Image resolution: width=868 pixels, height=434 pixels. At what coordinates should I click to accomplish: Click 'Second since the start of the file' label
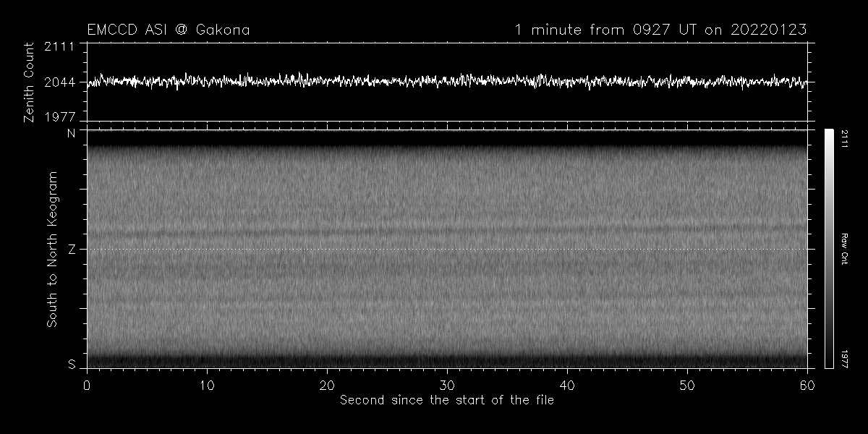coord(447,399)
